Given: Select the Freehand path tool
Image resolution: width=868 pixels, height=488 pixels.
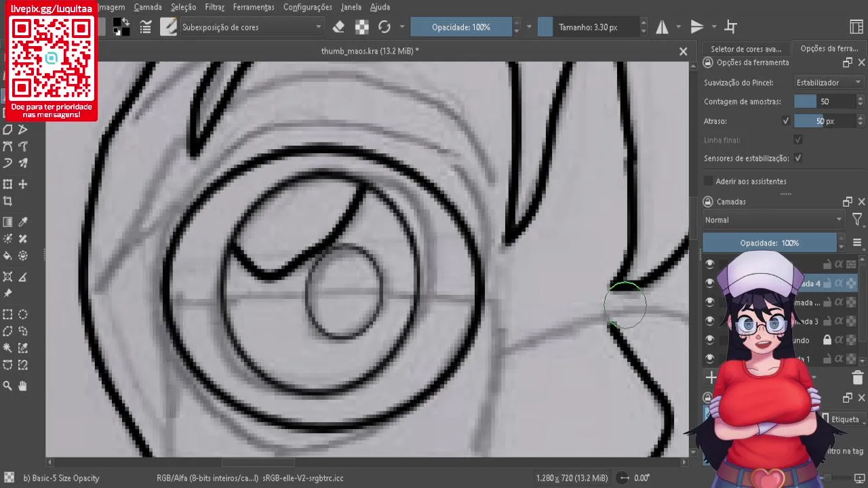Looking at the screenshot, I should pyautogui.click(x=23, y=146).
